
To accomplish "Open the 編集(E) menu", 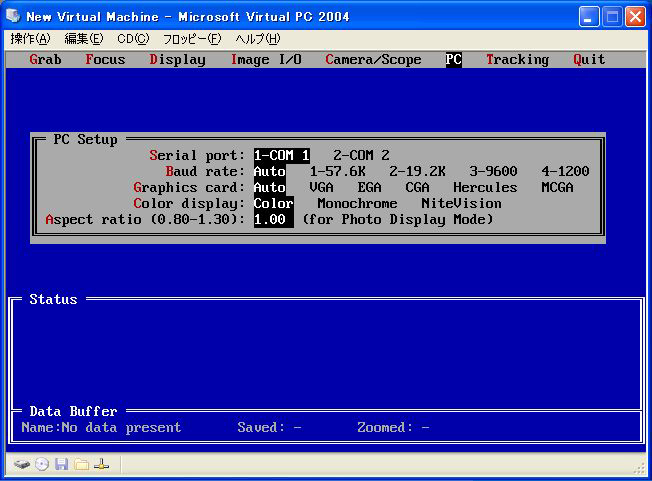I will (x=84, y=39).
